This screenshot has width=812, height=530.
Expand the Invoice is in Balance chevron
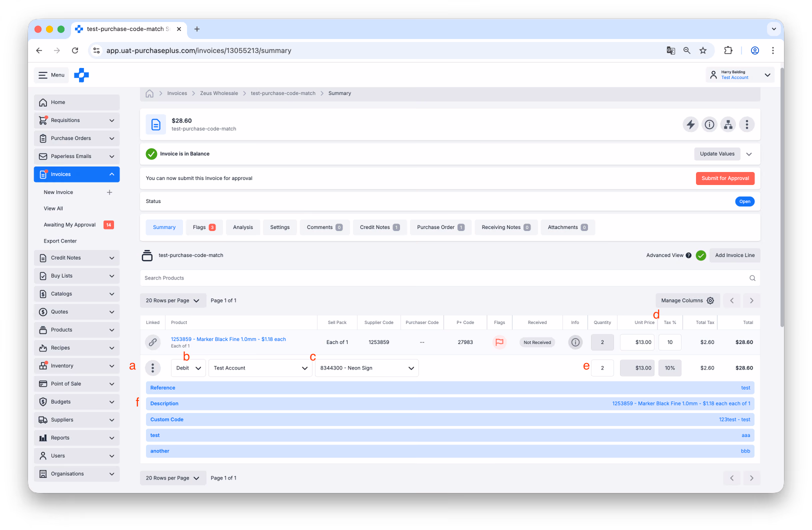[x=749, y=154]
